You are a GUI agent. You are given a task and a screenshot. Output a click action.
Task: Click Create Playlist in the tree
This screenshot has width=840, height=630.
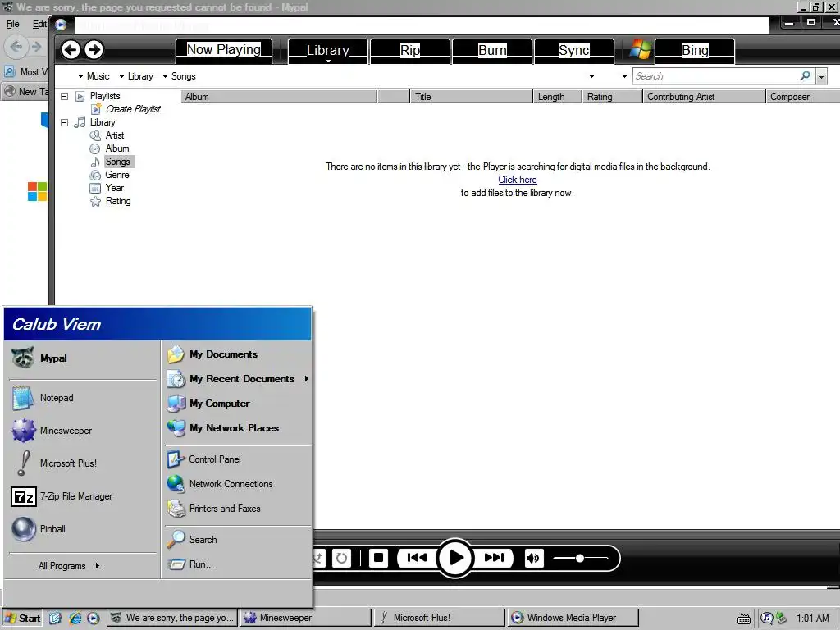[x=133, y=109]
